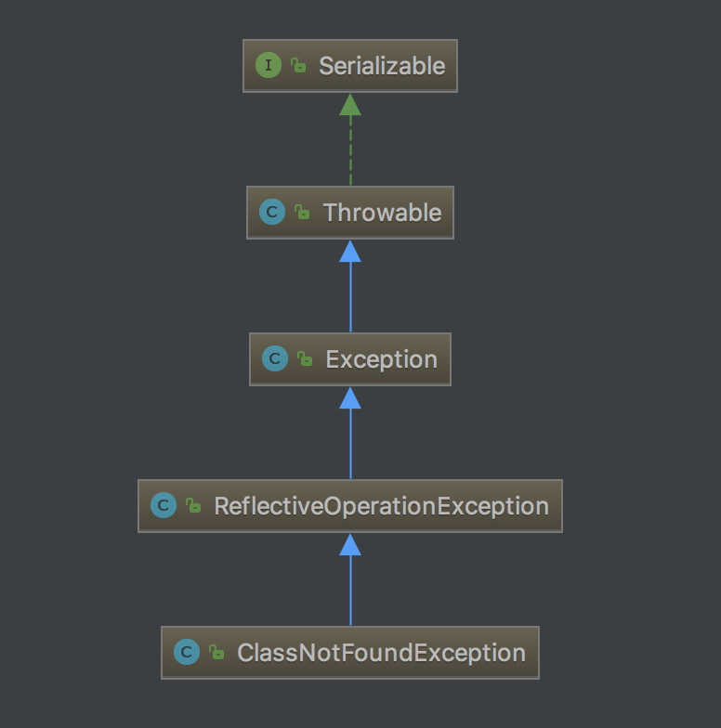Screen dimensions: 721x728
Task: Click the green lock icon on Exception
Action: [x=305, y=359]
